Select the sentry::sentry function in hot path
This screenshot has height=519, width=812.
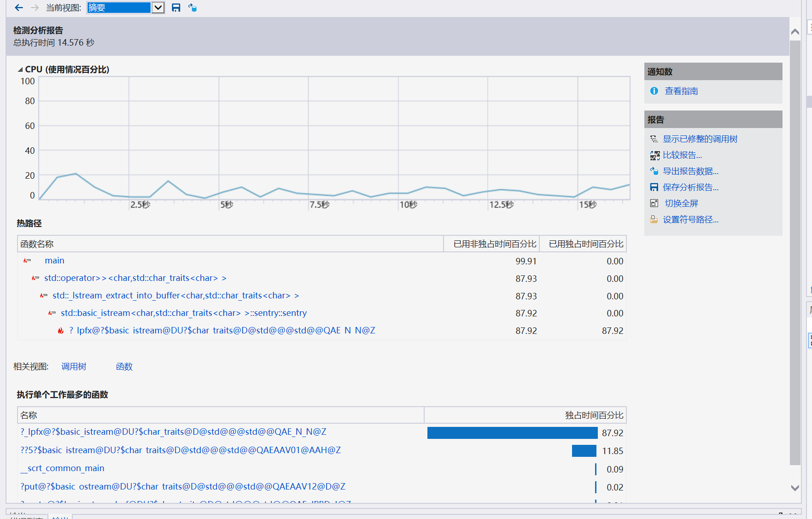click(183, 313)
